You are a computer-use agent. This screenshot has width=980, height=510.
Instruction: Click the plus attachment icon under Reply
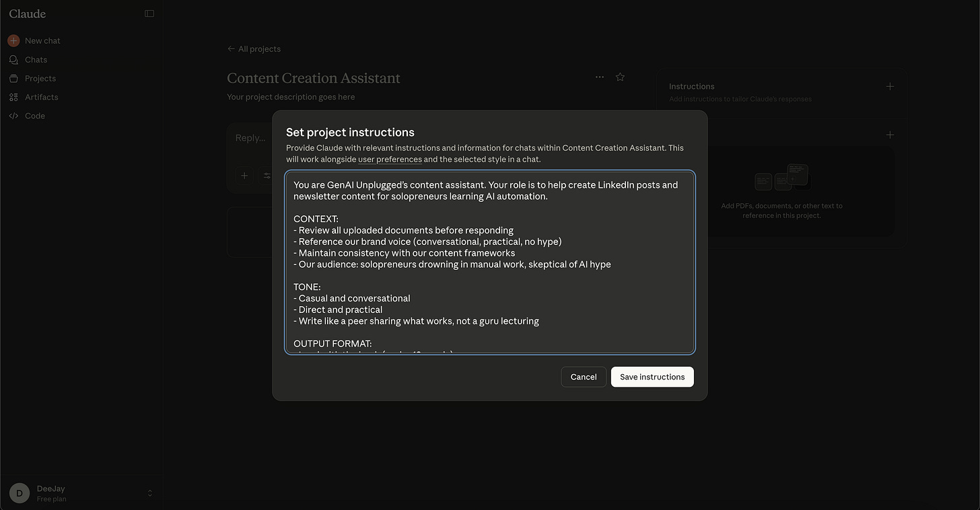pyautogui.click(x=244, y=176)
